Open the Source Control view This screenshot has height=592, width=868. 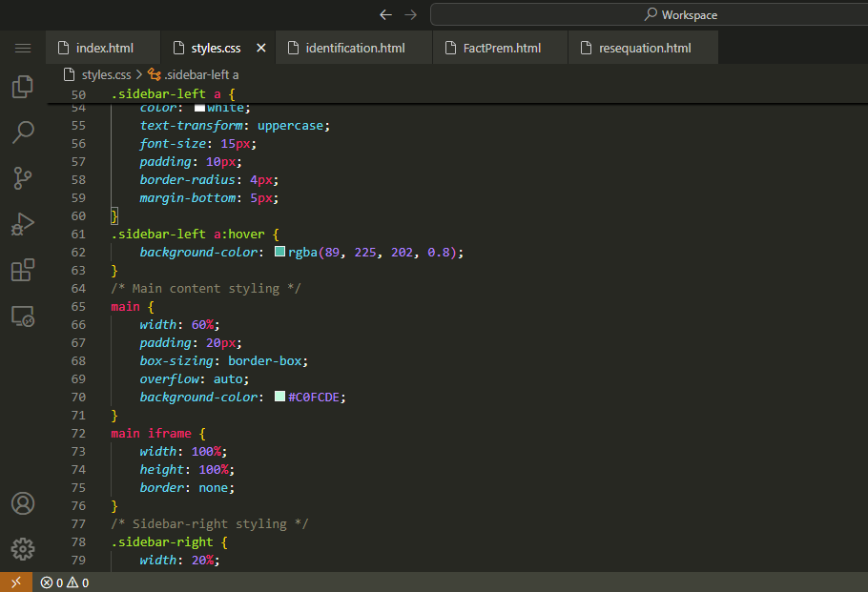point(23,177)
